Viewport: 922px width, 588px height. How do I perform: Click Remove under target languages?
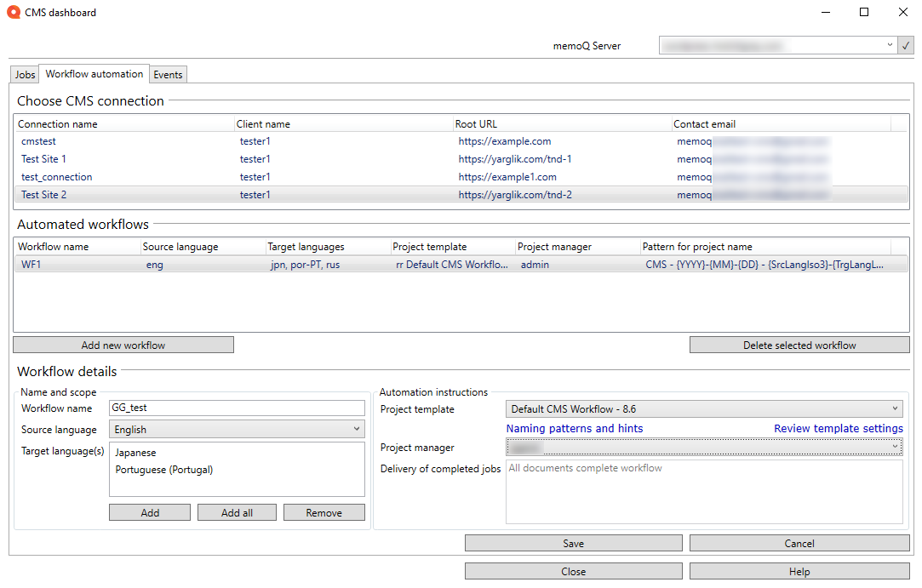[x=324, y=511]
